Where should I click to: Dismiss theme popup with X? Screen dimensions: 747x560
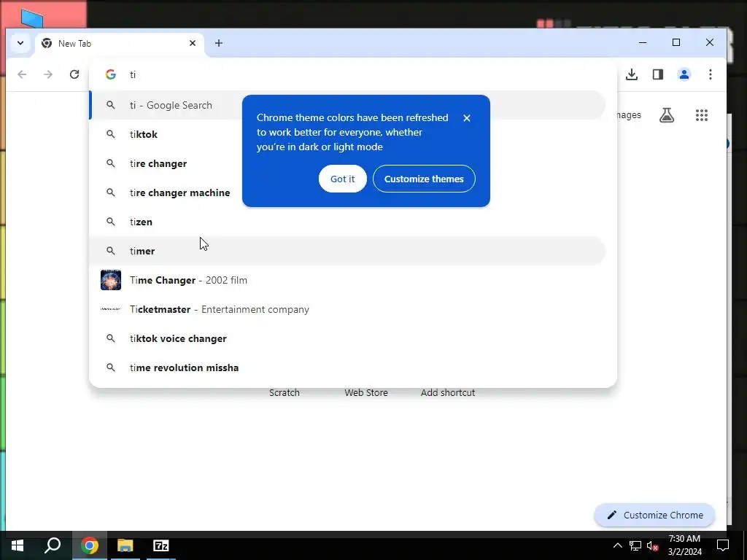coord(467,118)
